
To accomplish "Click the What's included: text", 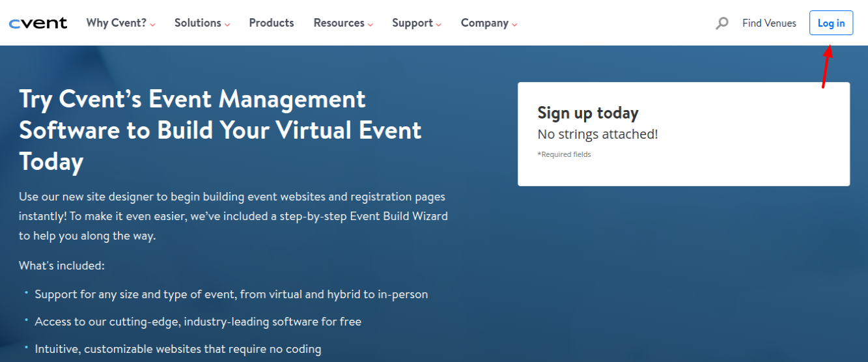I will [x=61, y=266].
